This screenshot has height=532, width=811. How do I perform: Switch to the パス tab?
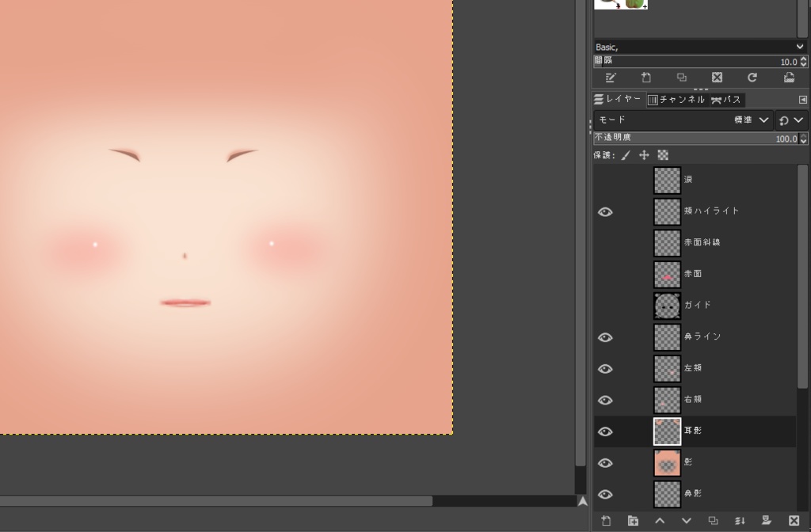(726, 100)
